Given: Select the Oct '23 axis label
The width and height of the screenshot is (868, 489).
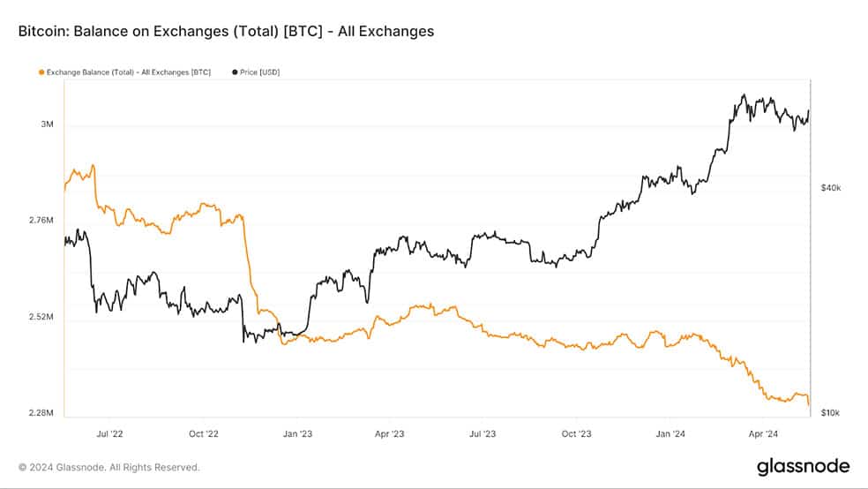Looking at the screenshot, I should pyautogui.click(x=576, y=433).
